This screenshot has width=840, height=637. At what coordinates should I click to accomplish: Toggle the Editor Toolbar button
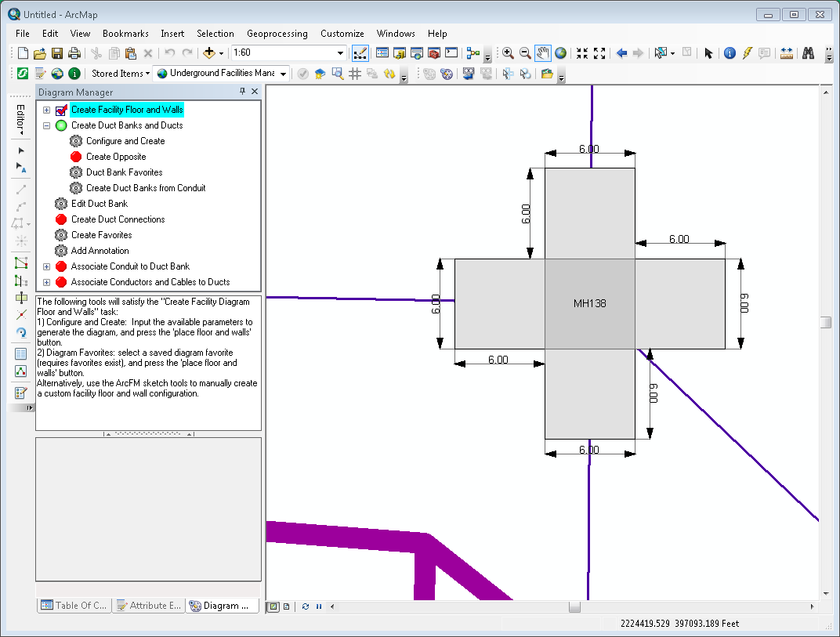(360, 53)
